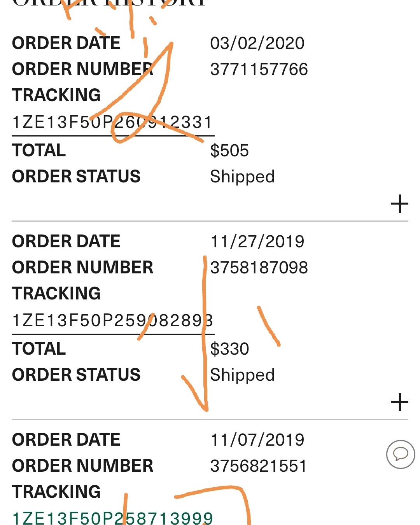The height and width of the screenshot is (525, 420).
Task: Select order number 3756821551
Action: coord(259,466)
